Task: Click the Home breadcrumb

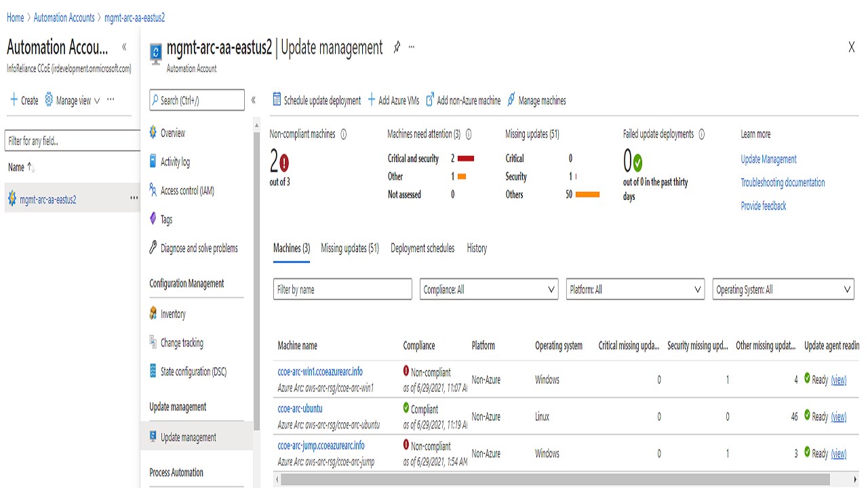Action: pyautogui.click(x=15, y=18)
